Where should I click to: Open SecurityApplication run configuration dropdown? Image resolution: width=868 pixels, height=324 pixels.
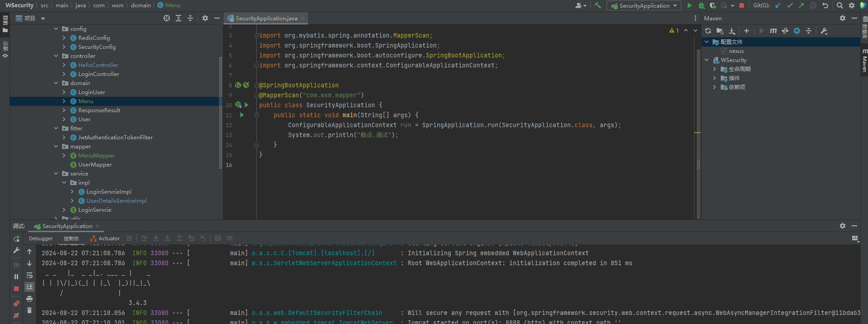point(644,5)
